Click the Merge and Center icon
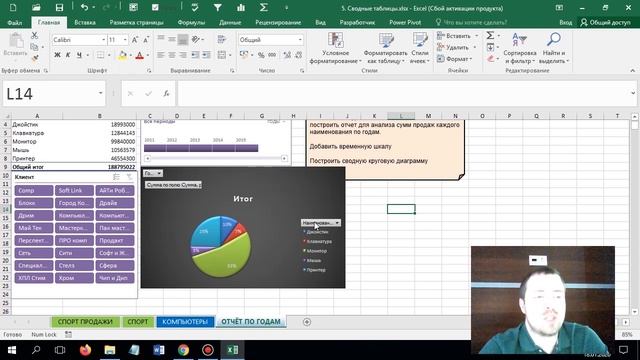Image resolution: width=640 pixels, height=360 pixels. point(222,55)
